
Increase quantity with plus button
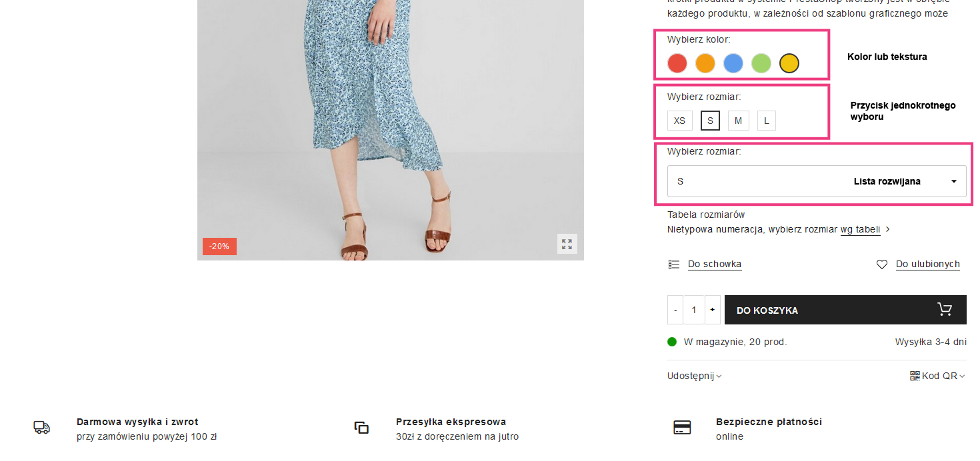(x=712, y=310)
